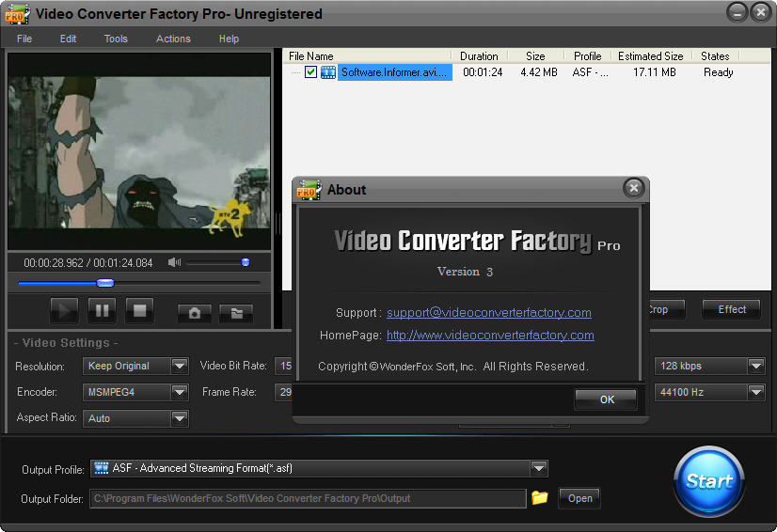Close the About dialog
The width and height of the screenshot is (777, 532).
pos(633,188)
